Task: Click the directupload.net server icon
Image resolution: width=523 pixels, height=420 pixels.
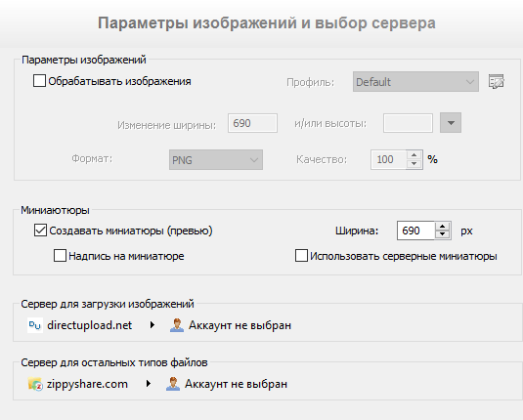Action: click(35, 325)
